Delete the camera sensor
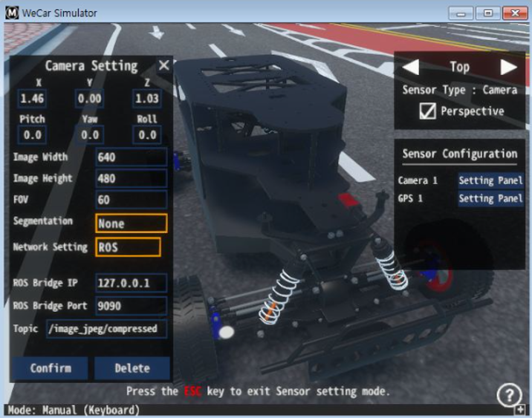 click(132, 368)
